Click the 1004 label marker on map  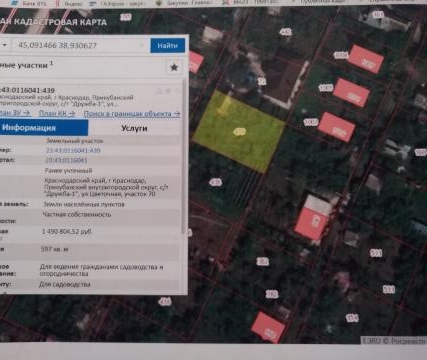pyautogui.click(x=341, y=55)
